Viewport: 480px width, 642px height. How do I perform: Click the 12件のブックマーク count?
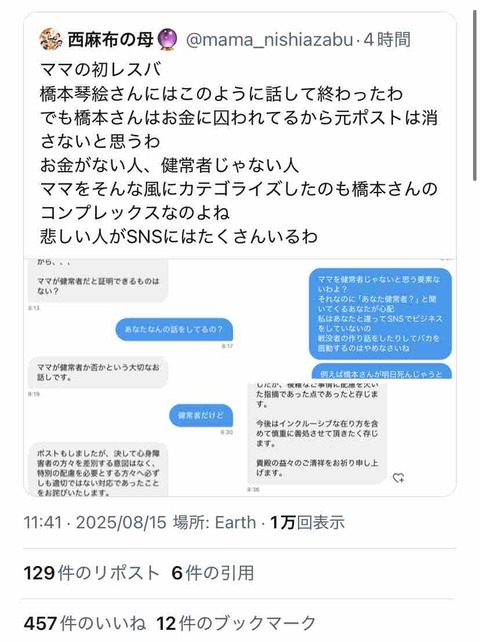pos(236,623)
